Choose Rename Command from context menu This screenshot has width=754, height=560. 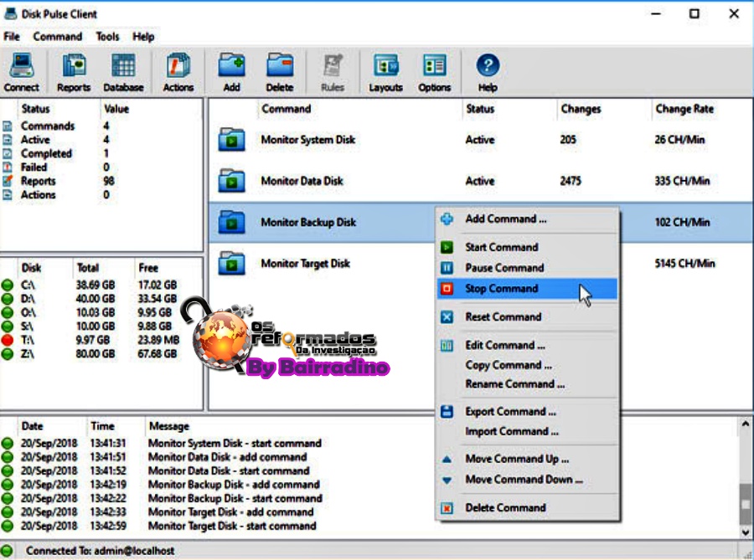tap(527, 384)
